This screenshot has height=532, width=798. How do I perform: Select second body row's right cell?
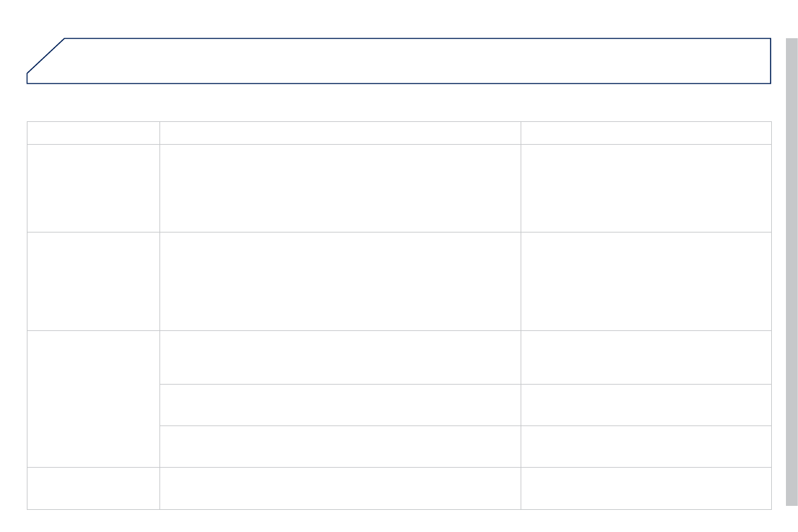(x=646, y=281)
